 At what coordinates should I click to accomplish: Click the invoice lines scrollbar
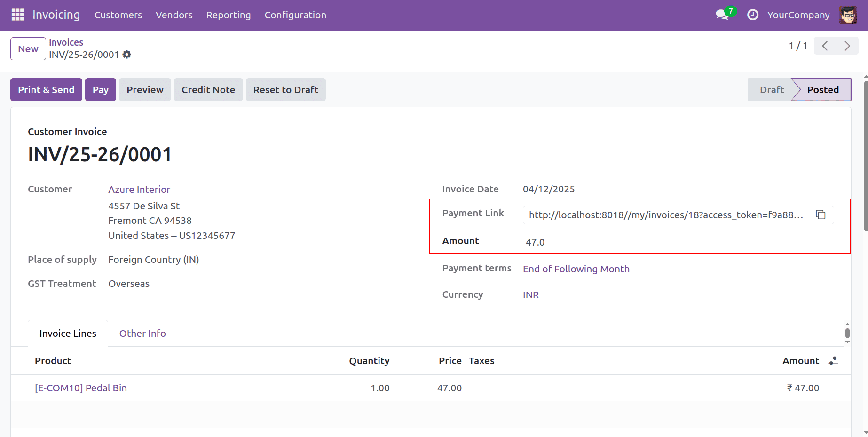tap(847, 334)
